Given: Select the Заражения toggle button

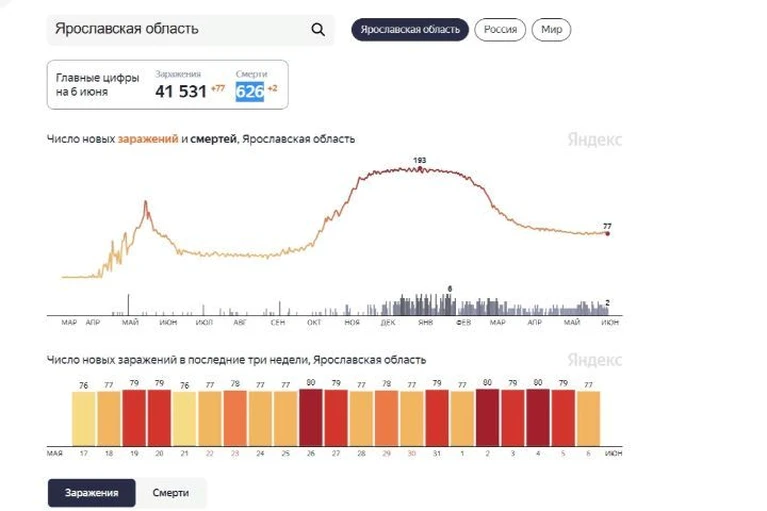Looking at the screenshot, I should (x=91, y=492).
